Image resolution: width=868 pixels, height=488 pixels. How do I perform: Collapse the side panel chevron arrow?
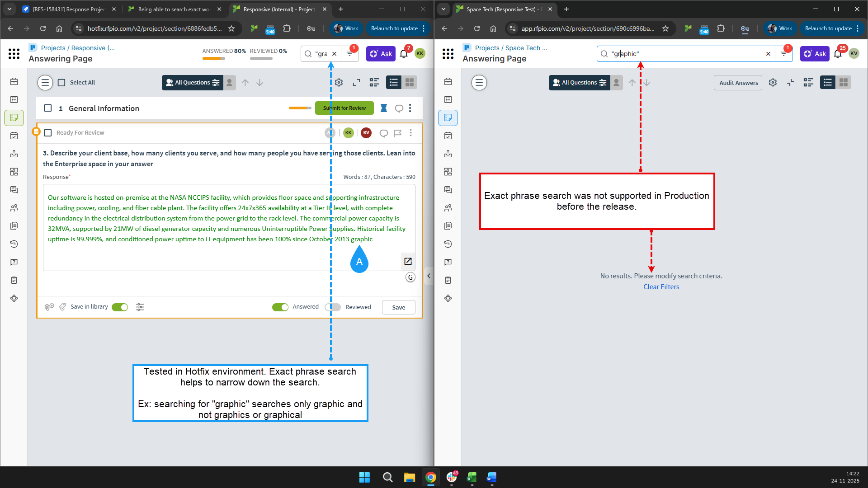[x=429, y=276]
